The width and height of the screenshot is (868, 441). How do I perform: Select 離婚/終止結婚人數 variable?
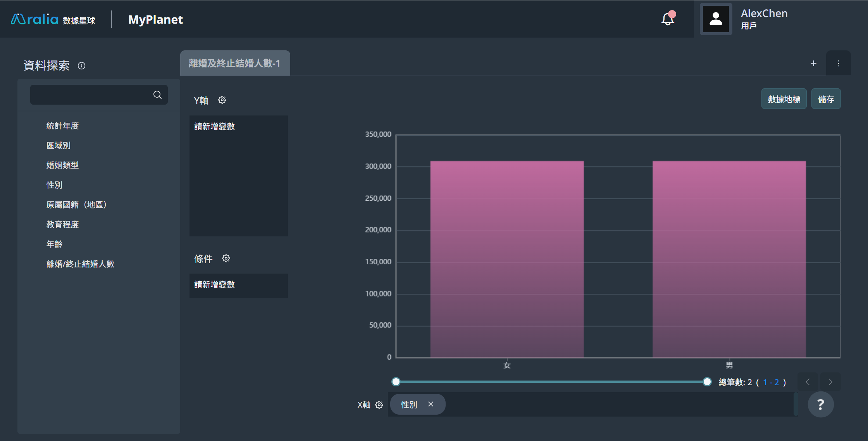[80, 264]
